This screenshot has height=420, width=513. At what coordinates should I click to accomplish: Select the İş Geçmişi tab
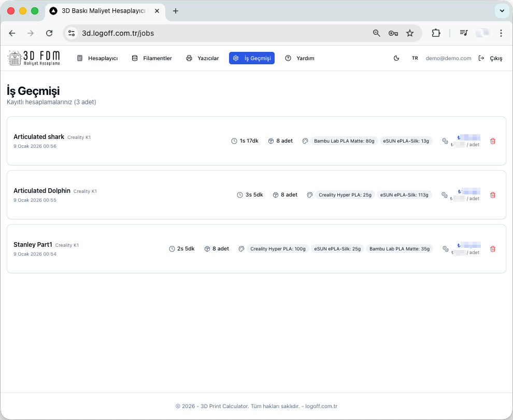(x=252, y=59)
